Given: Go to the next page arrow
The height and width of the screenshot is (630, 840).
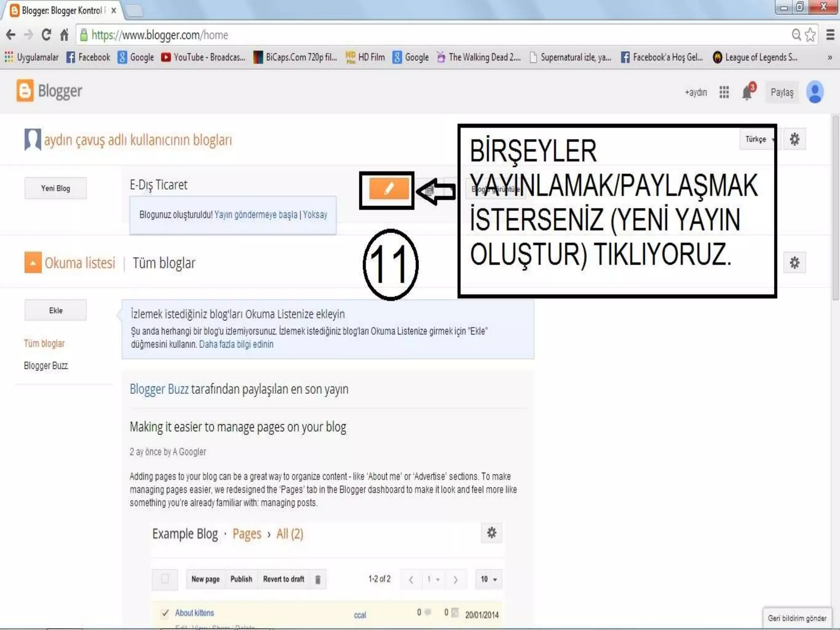Looking at the screenshot, I should pos(455,580).
